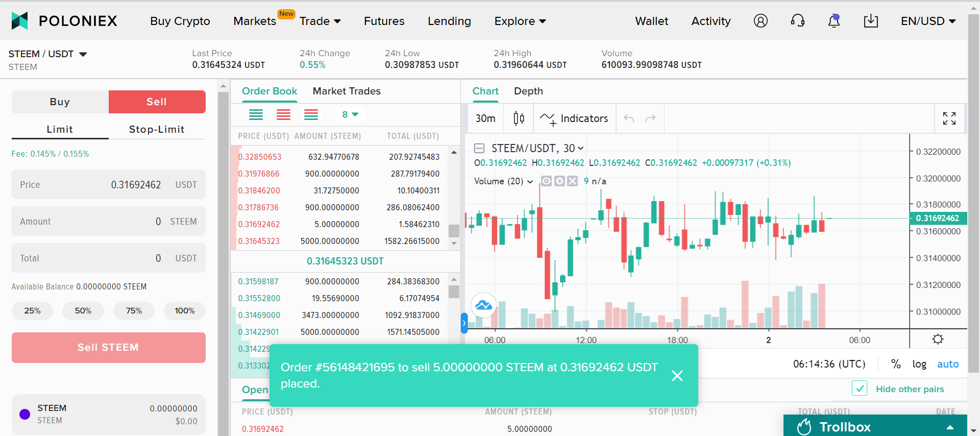Open STEEM / USDT pair selector

pos(47,54)
